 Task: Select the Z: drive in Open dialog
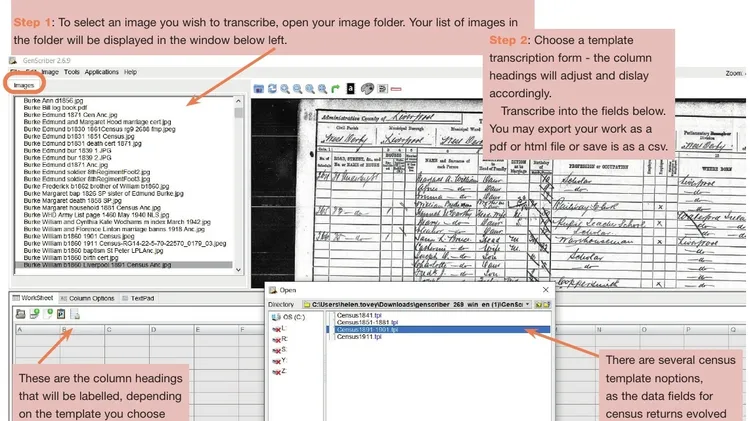[x=280, y=371]
